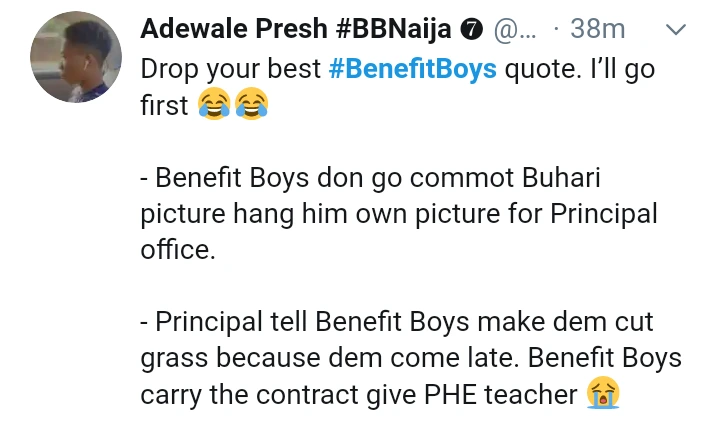
Task: Click the word 'office.' in tweet
Action: point(178,249)
